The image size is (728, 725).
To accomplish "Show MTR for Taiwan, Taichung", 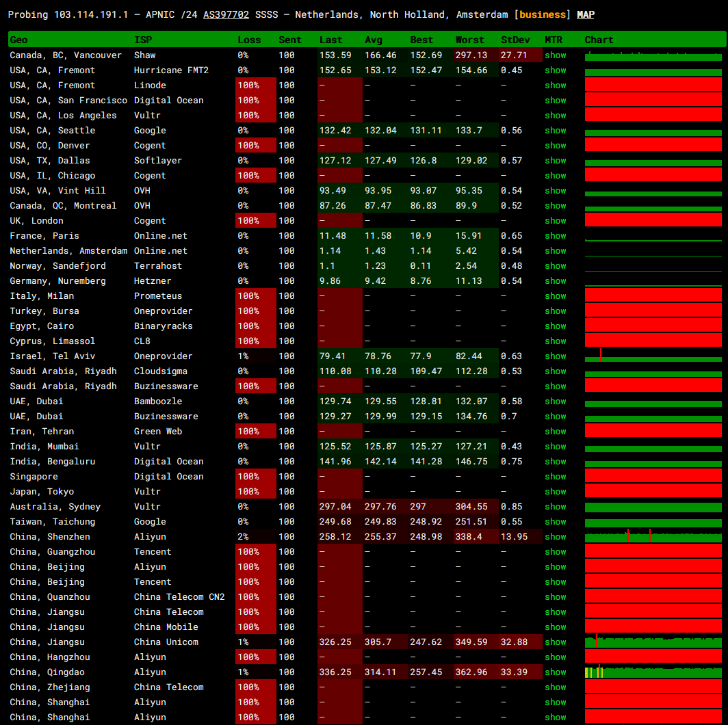I will (556, 522).
